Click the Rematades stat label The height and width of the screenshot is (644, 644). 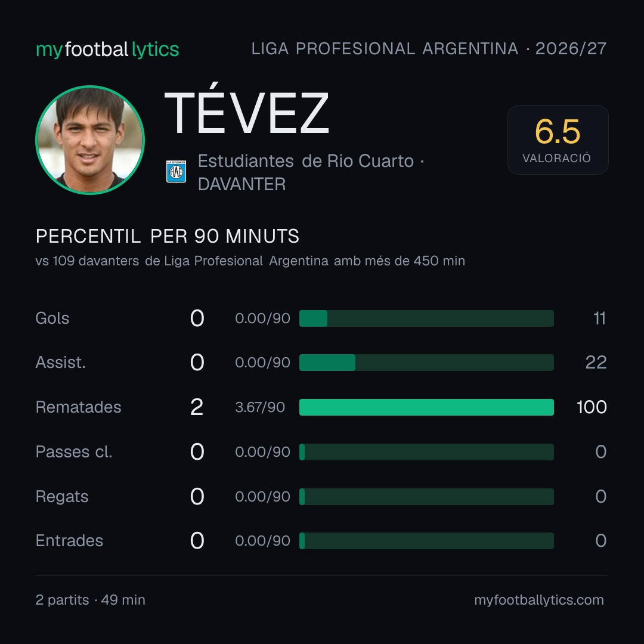(x=79, y=407)
